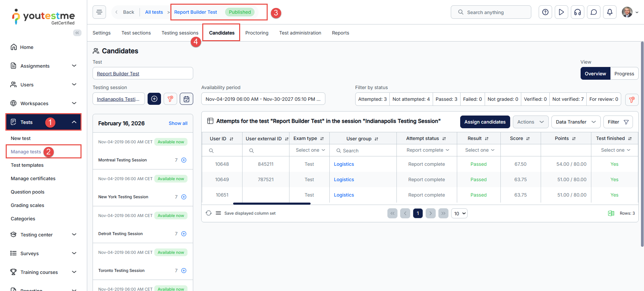
Task: Click the notifications bell icon
Action: [x=609, y=12]
